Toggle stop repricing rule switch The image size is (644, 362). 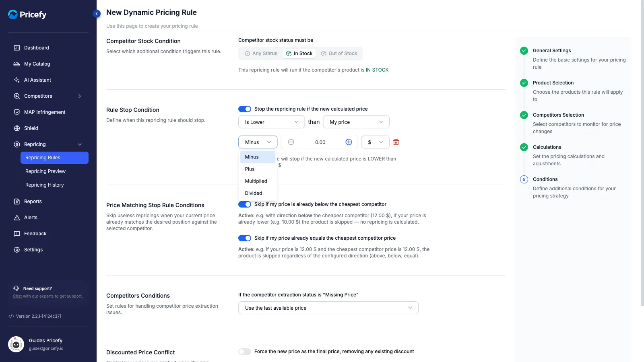pyautogui.click(x=245, y=109)
